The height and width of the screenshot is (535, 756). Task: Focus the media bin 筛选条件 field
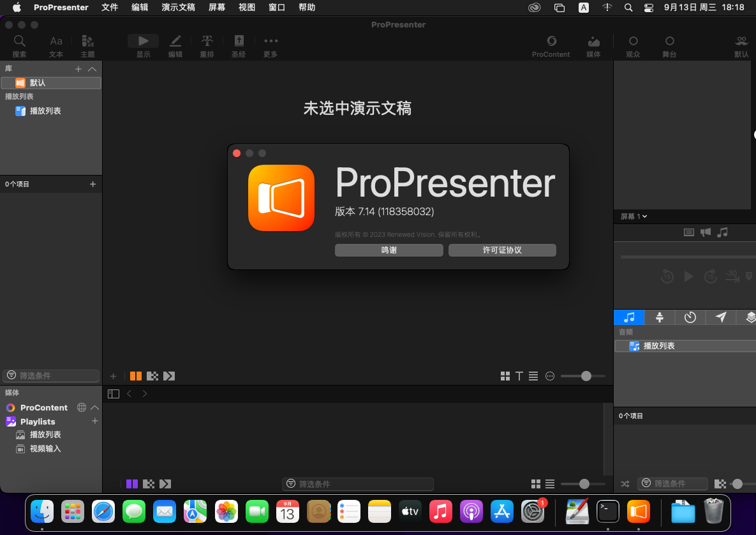pos(358,484)
